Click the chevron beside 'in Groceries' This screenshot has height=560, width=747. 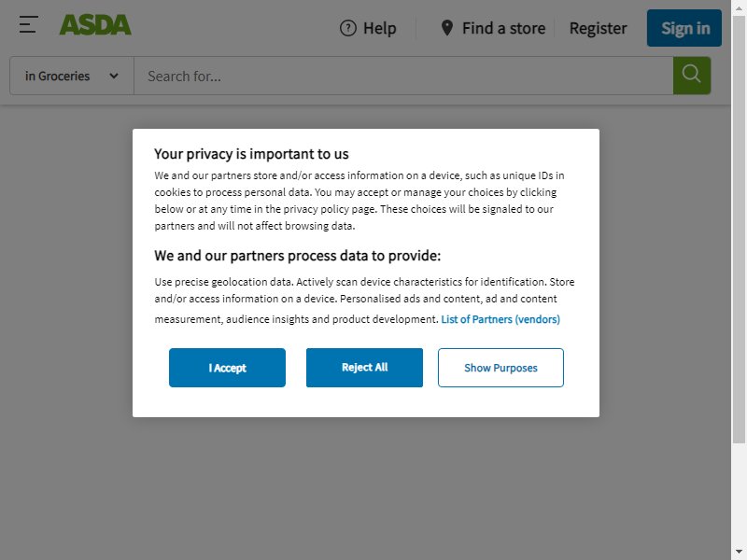click(114, 76)
